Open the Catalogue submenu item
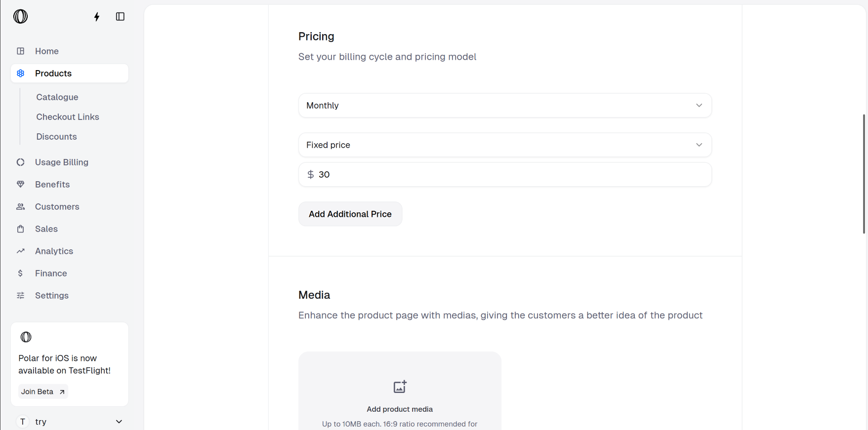The image size is (868, 430). 57,97
